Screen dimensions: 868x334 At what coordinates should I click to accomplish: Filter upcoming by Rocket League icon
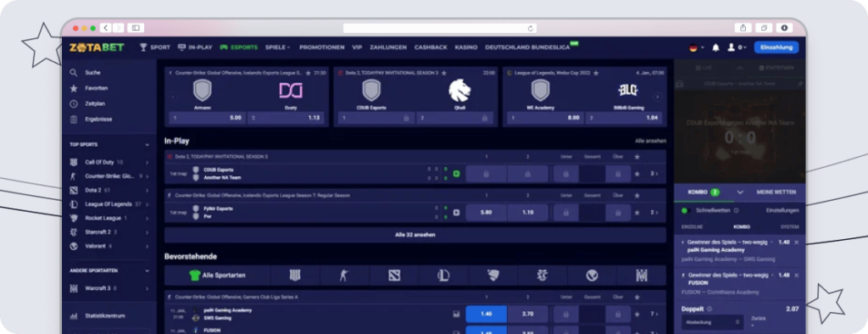point(493,276)
